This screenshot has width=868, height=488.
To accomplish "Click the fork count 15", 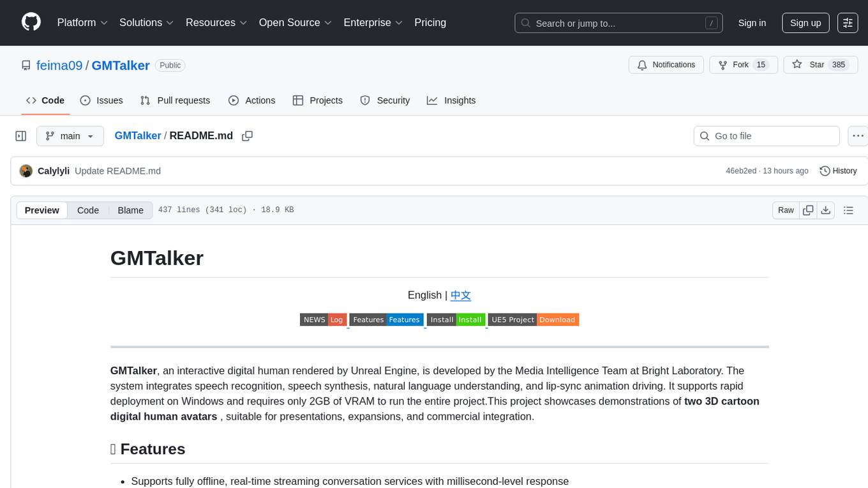I will [x=761, y=65].
